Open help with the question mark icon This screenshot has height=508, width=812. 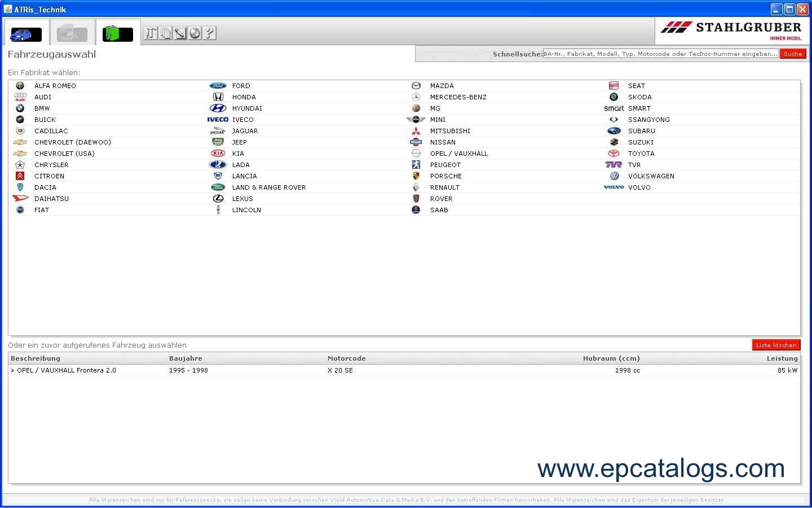coord(209,33)
